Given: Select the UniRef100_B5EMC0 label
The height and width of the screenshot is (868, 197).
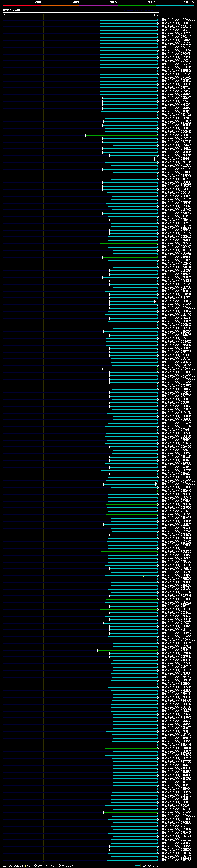Looking at the screenshot, I should tap(177, 524).
